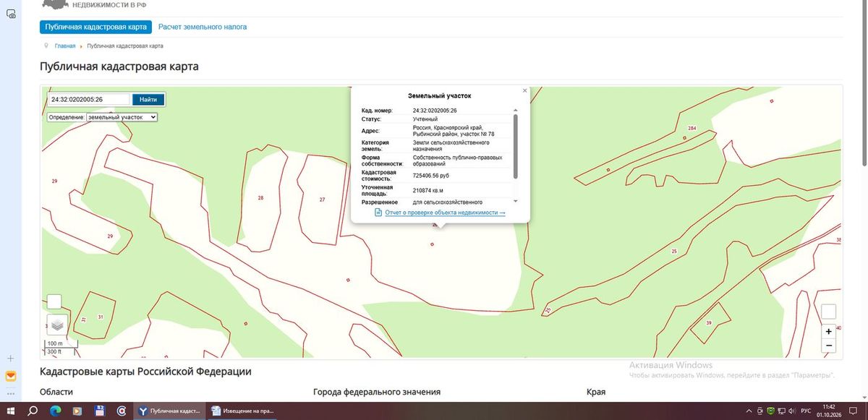Click the Yandex browser sidebar screenshot icon
The height and width of the screenshot is (420, 868).
[11, 14]
